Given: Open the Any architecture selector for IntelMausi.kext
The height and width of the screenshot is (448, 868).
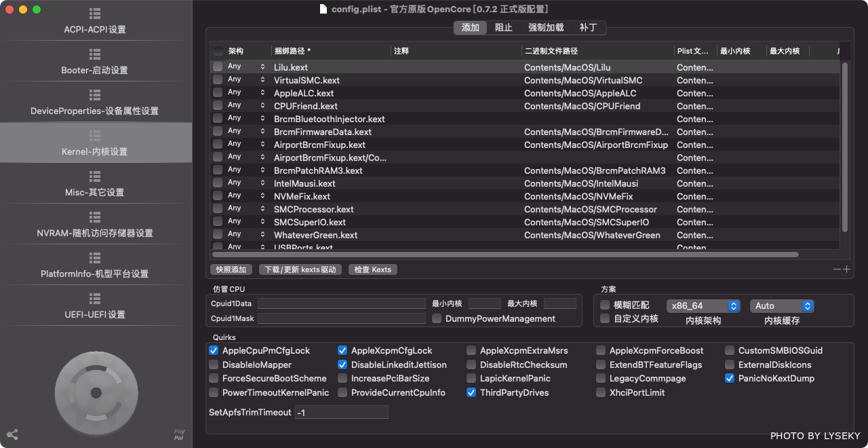Looking at the screenshot, I should 247,183.
